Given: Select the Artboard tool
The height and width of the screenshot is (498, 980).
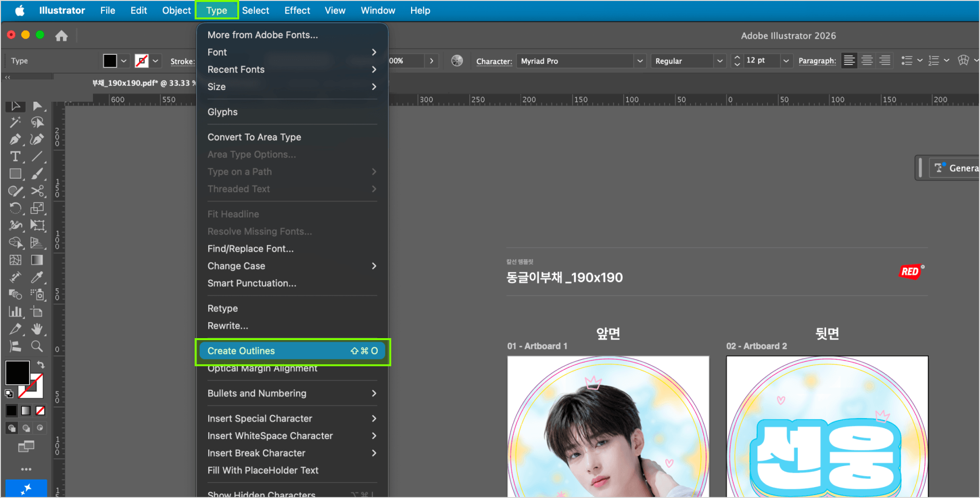Looking at the screenshot, I should (37, 312).
